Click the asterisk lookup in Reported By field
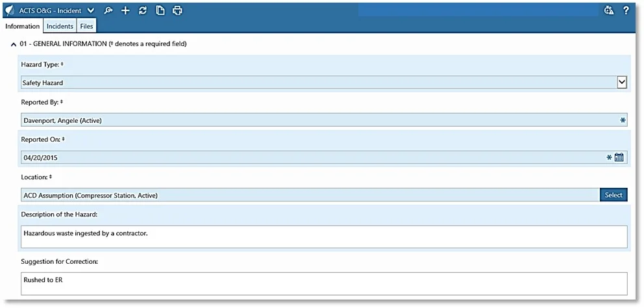Viewport: 644px width, 308px height. [x=623, y=120]
